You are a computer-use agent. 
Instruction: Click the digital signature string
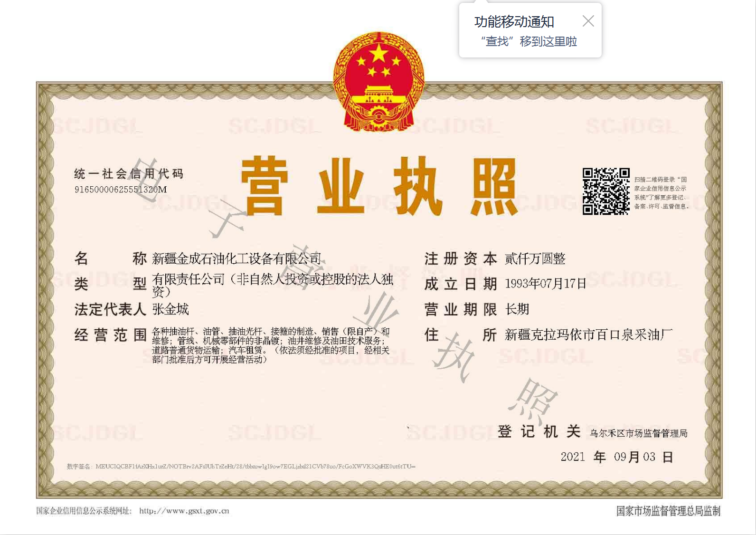click(x=241, y=467)
